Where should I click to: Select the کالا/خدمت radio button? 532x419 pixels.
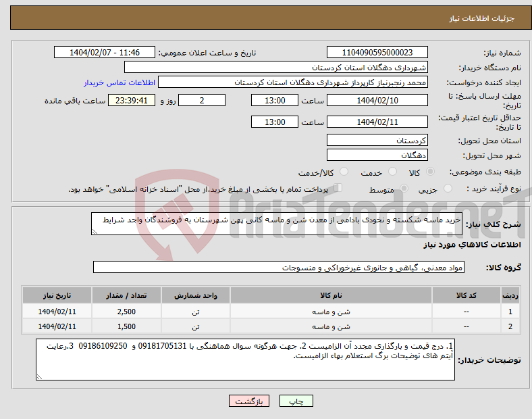click(x=344, y=172)
